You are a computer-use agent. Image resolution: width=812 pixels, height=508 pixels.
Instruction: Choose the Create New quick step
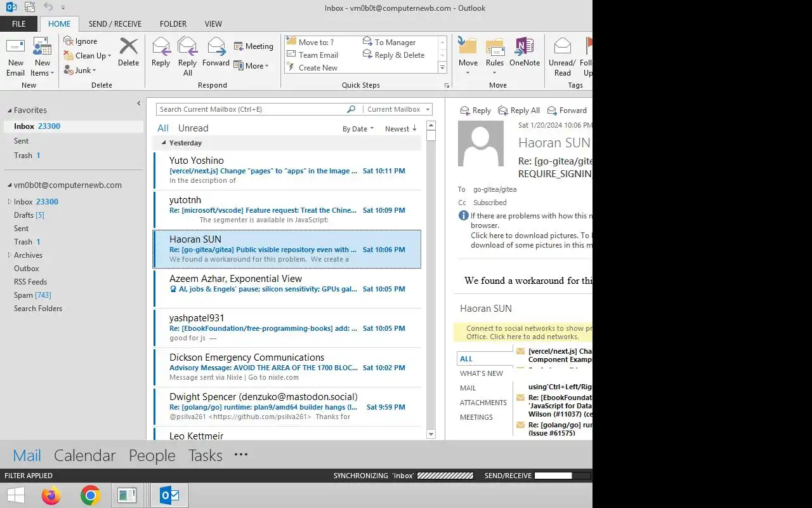tap(313, 67)
